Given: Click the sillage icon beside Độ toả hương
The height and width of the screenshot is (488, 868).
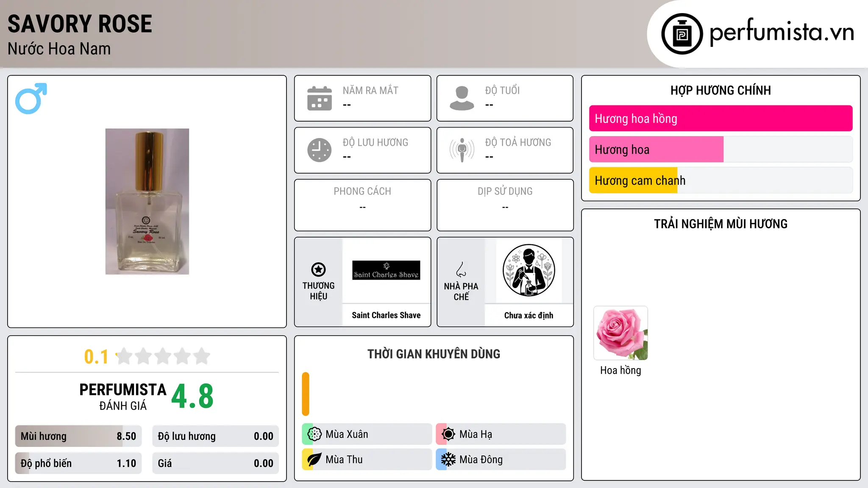Looking at the screenshot, I should (x=462, y=150).
